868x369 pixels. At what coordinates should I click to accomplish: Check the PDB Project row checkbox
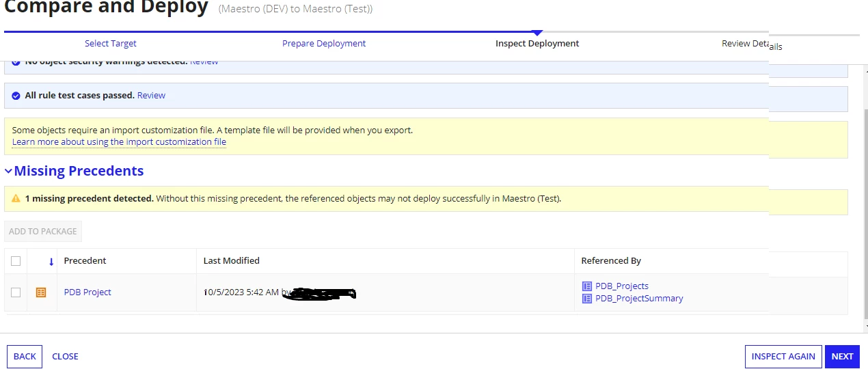click(16, 292)
